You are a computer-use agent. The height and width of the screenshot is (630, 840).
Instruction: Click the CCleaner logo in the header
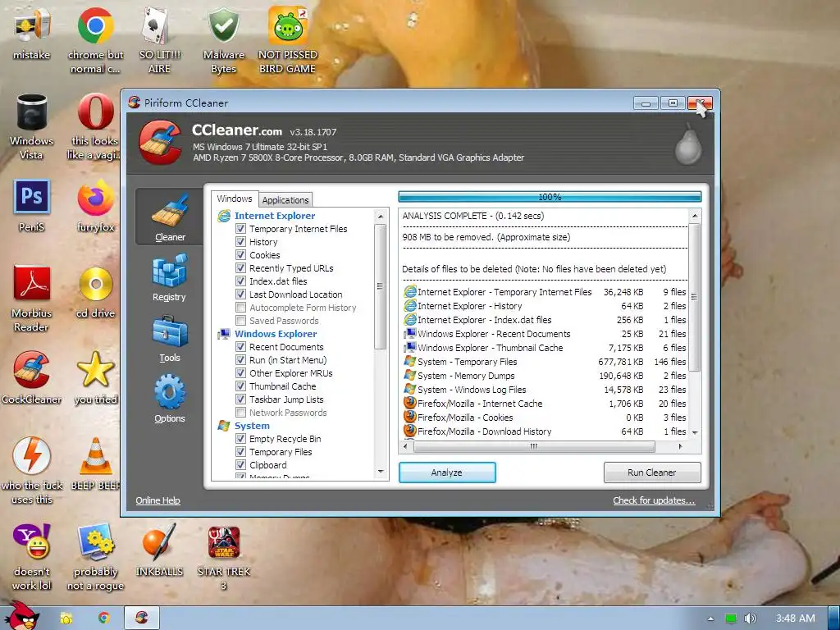(160, 142)
